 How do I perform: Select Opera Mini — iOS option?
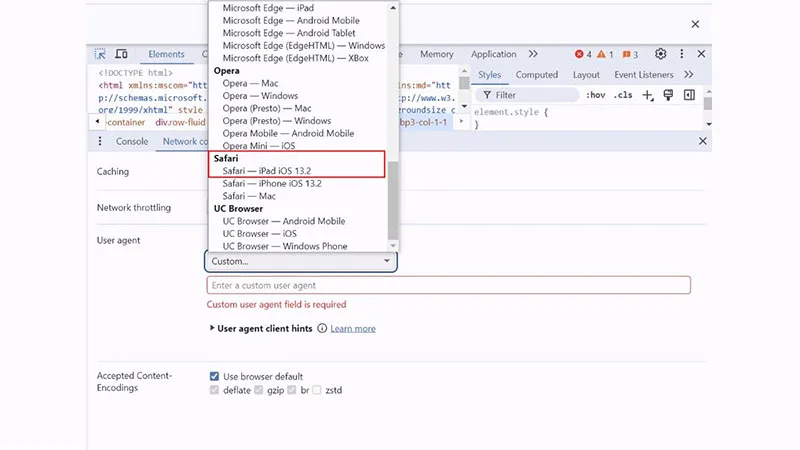259,146
